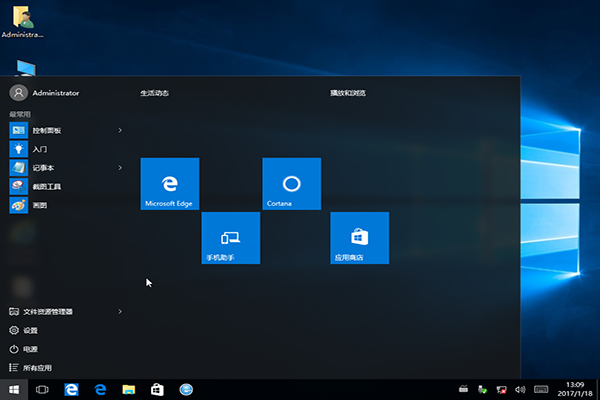Expand the arrow beside 文件资源管理器
This screenshot has width=600, height=400.
[120, 311]
